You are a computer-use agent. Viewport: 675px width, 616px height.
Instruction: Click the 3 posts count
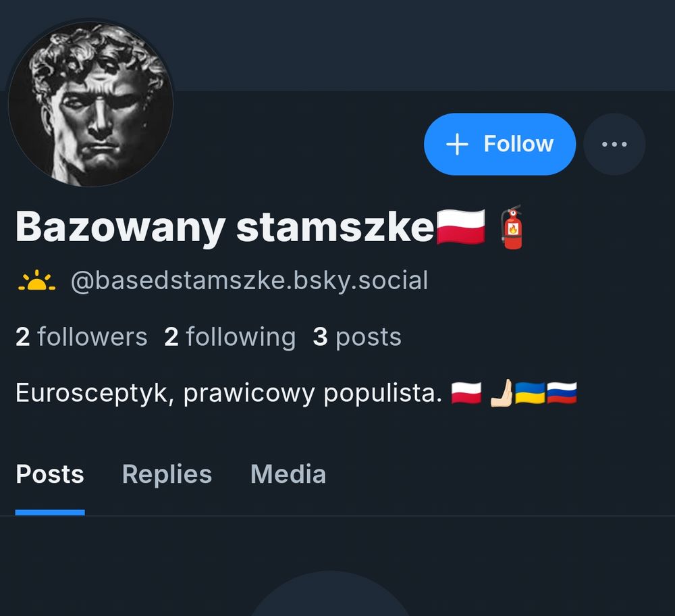click(357, 337)
